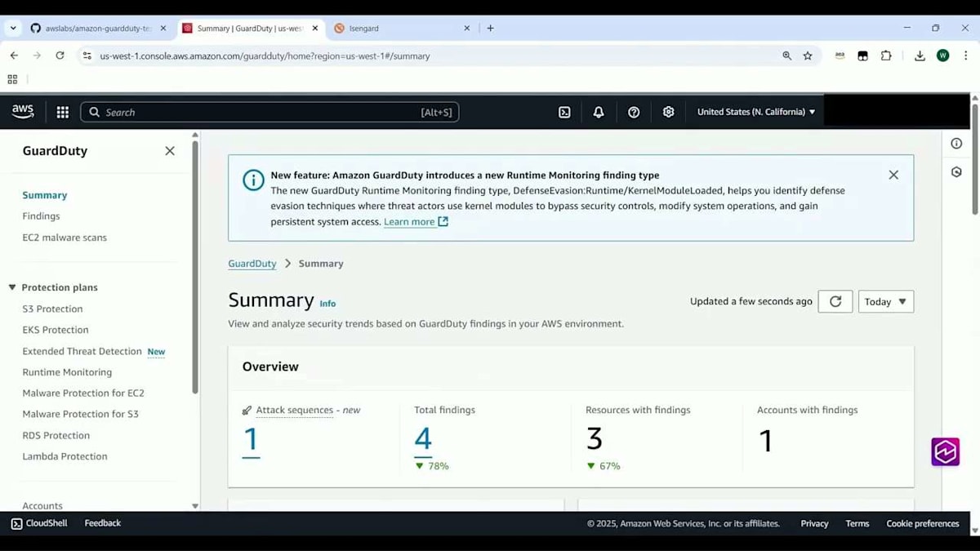This screenshot has width=980, height=551.
Task: Refresh the GuardDuty summary data
Action: (835, 301)
